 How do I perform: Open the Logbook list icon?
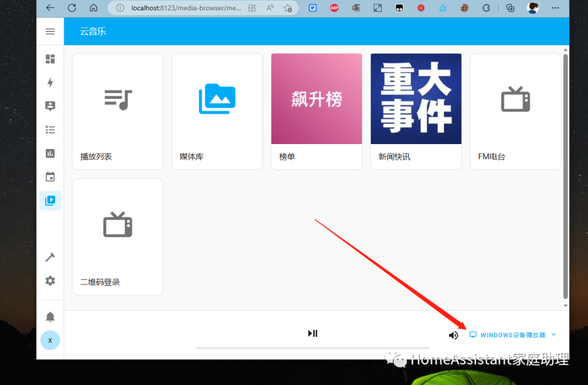coord(50,129)
